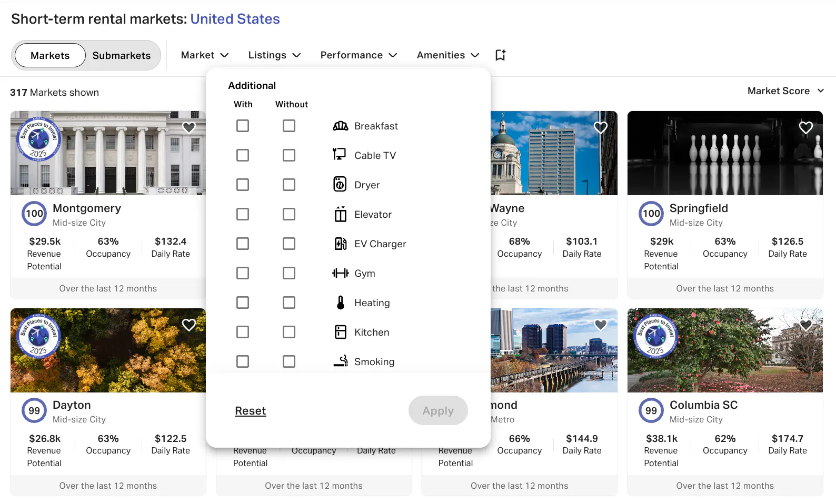Click the Cable TV amenity icon
The width and height of the screenshot is (836, 504).
pyautogui.click(x=340, y=154)
